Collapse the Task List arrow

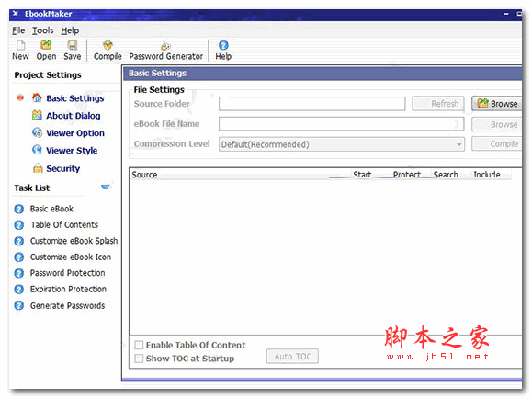[x=105, y=188]
